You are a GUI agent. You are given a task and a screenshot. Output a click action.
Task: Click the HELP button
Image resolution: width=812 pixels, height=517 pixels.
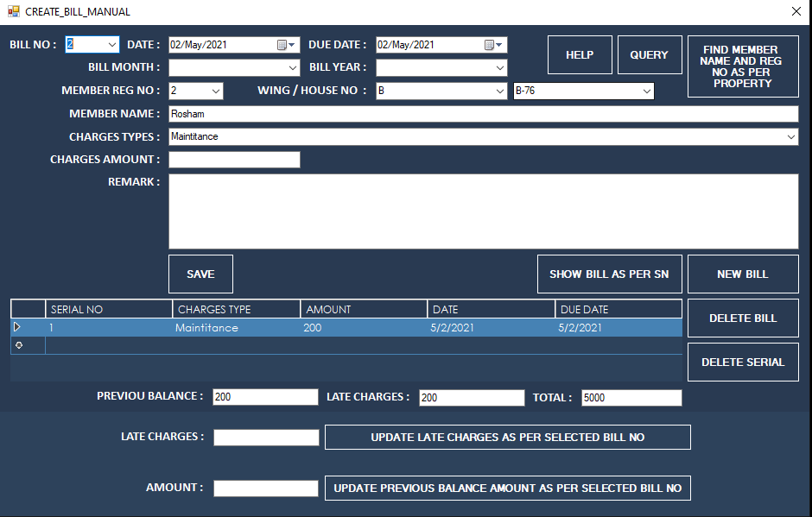pyautogui.click(x=580, y=55)
